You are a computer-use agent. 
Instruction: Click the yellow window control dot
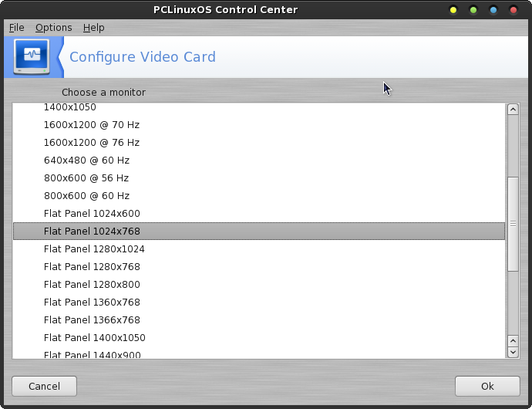(x=453, y=10)
